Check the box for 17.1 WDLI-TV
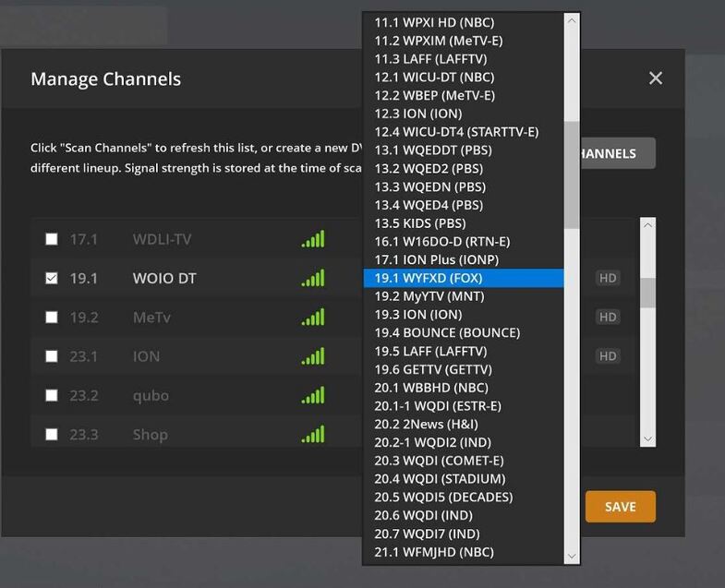The image size is (725, 588). pyautogui.click(x=52, y=239)
